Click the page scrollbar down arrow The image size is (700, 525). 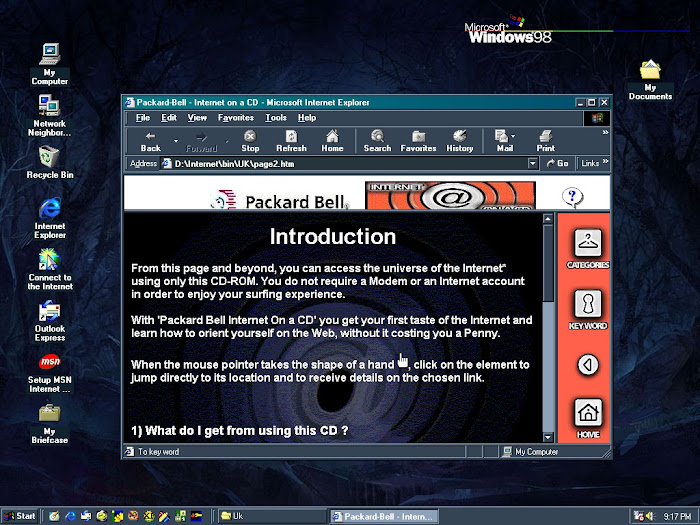[548, 437]
